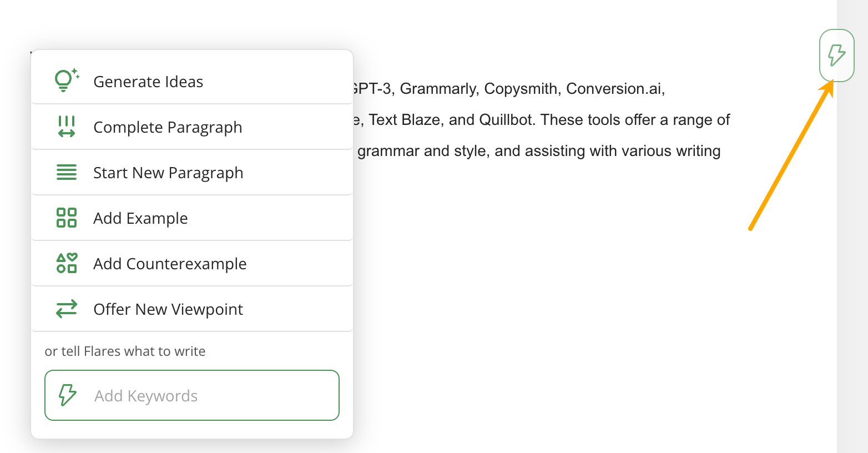Click the Start New Paragraph lines icon
This screenshot has width=868, height=453.
click(x=67, y=172)
